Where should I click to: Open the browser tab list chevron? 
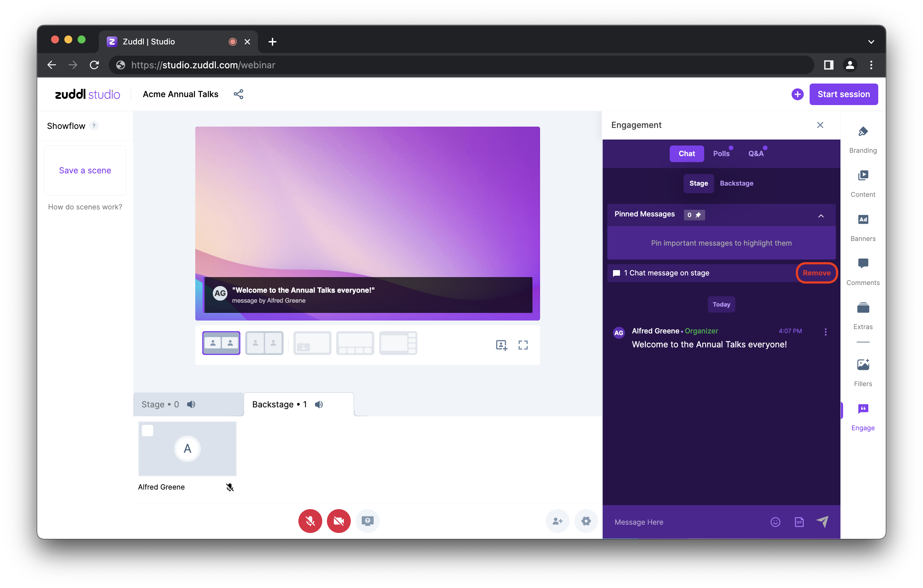point(871,42)
